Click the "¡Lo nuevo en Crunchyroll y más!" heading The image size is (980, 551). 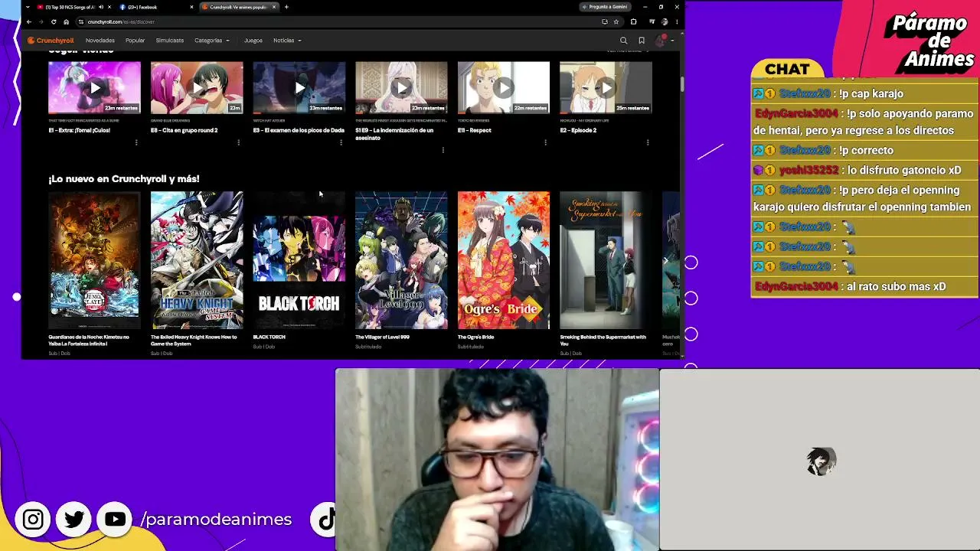[x=124, y=179]
